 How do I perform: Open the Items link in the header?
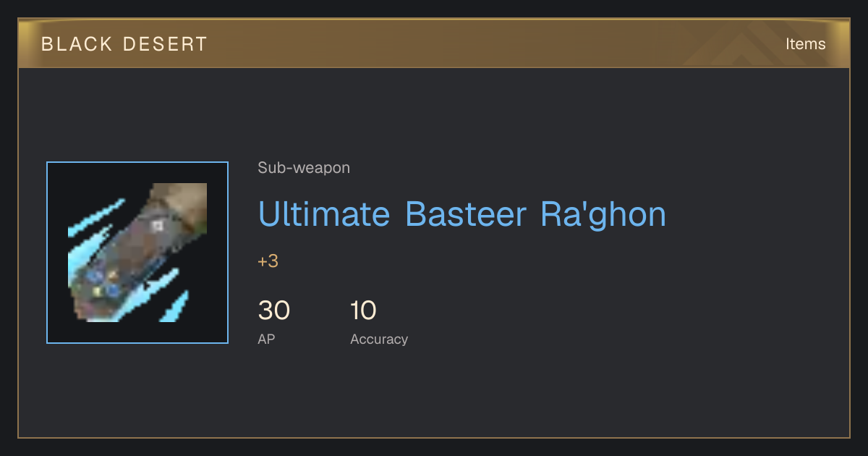tap(805, 44)
